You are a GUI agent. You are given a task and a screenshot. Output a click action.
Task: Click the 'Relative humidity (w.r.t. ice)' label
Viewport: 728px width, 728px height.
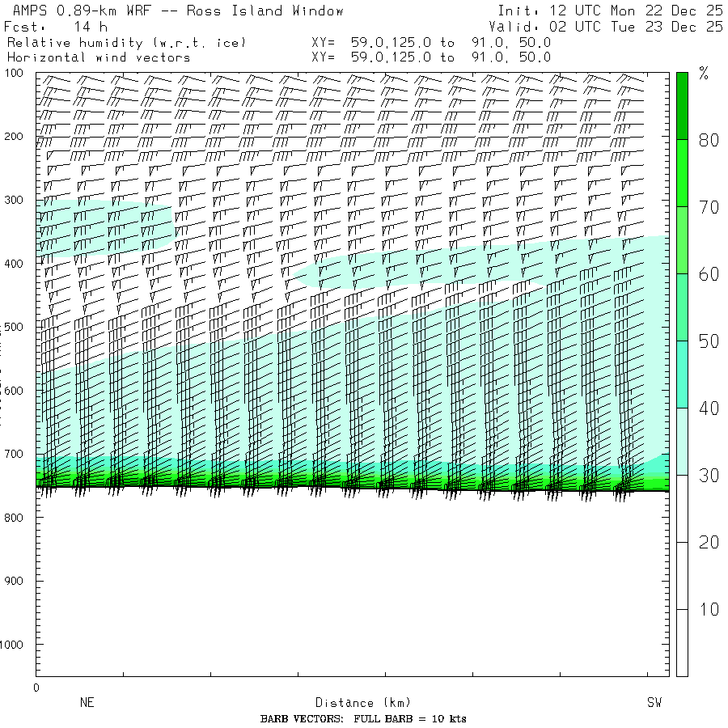126,43
